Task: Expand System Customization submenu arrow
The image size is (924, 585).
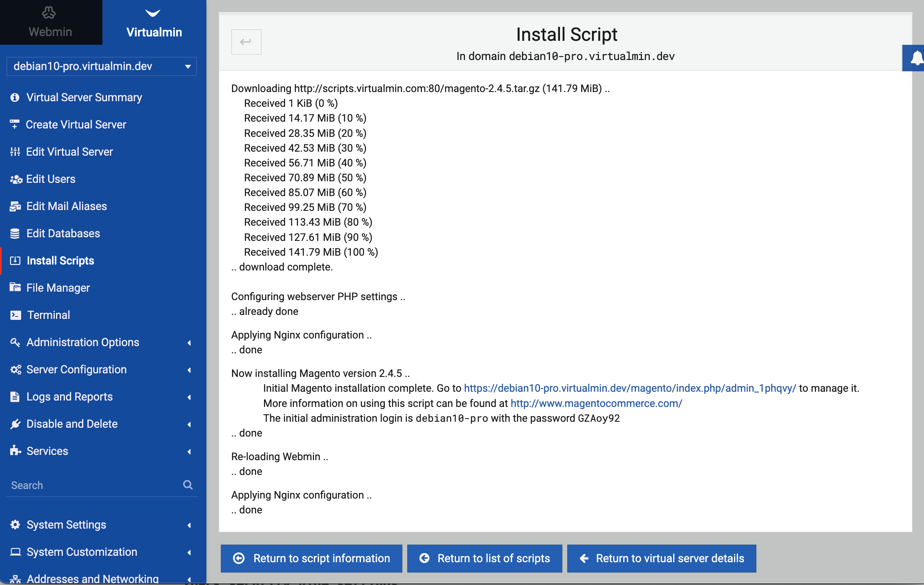Action: pyautogui.click(x=189, y=552)
